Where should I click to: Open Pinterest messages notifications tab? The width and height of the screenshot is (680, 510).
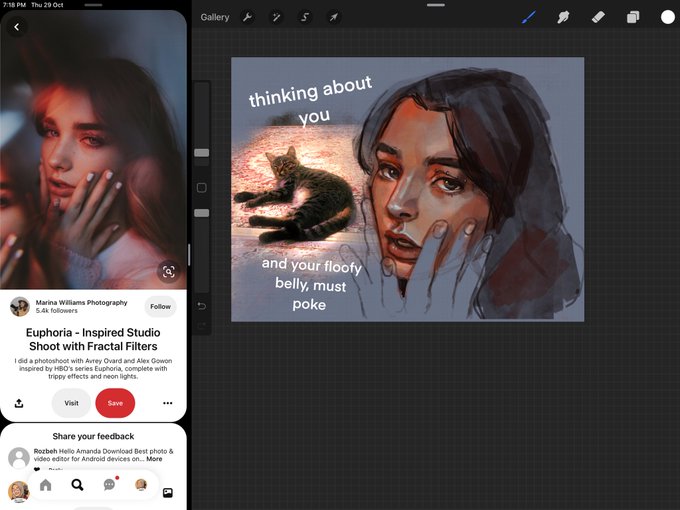click(x=110, y=484)
